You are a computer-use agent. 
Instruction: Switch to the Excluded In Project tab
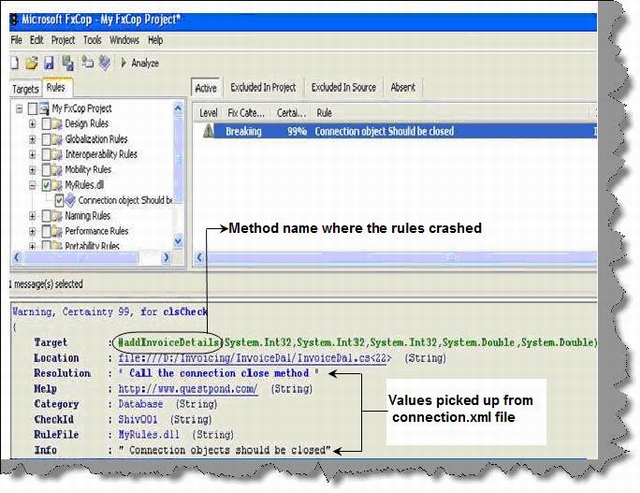263,87
